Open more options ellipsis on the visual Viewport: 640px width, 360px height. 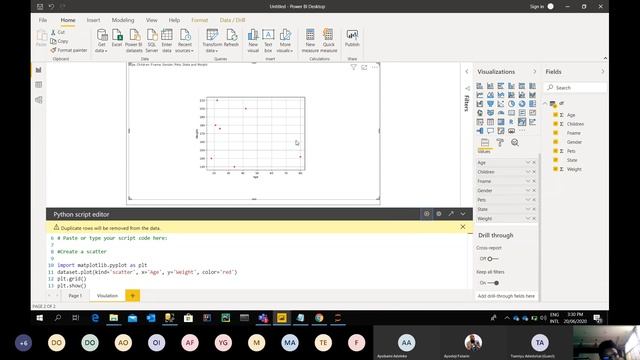tap(375, 67)
